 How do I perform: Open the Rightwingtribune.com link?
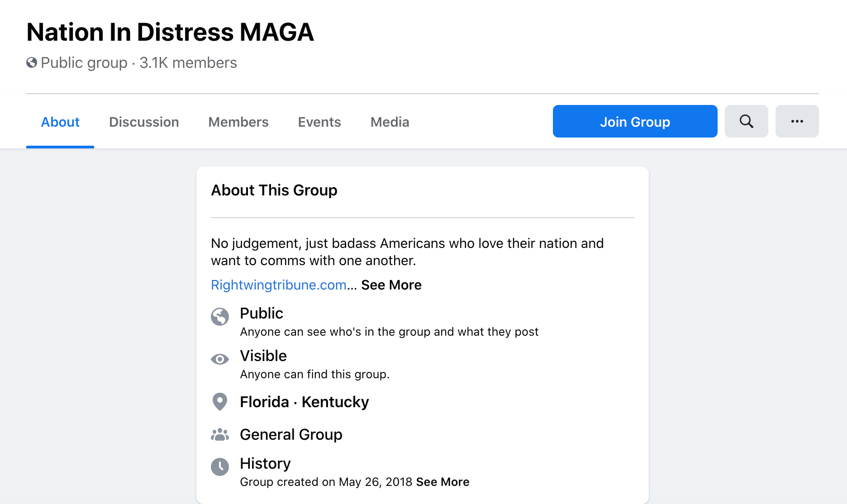278,285
